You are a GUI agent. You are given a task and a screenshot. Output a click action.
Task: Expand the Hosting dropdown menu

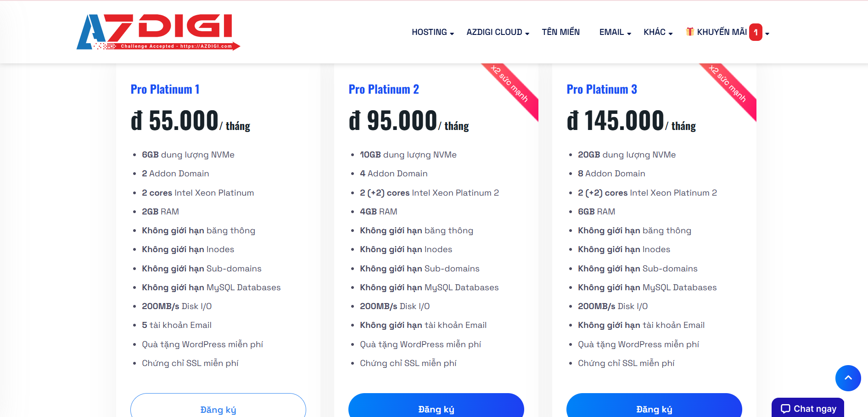(432, 32)
